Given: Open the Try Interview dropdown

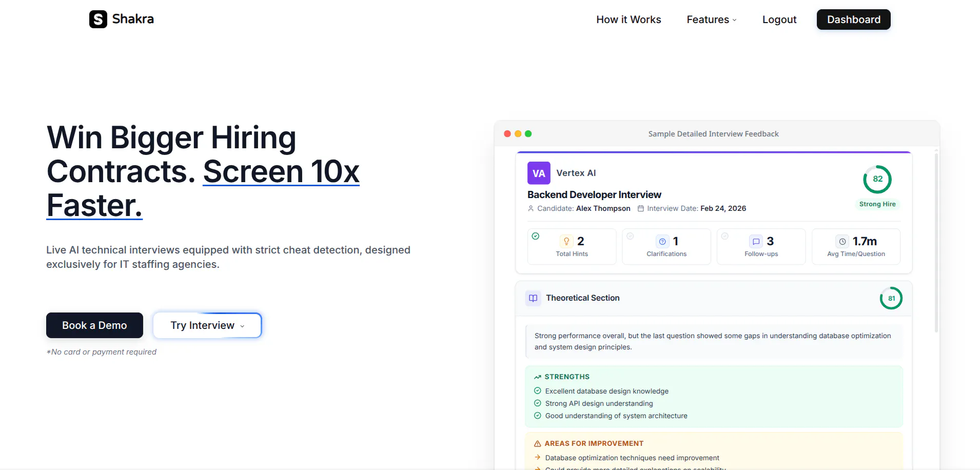Looking at the screenshot, I should (x=207, y=325).
